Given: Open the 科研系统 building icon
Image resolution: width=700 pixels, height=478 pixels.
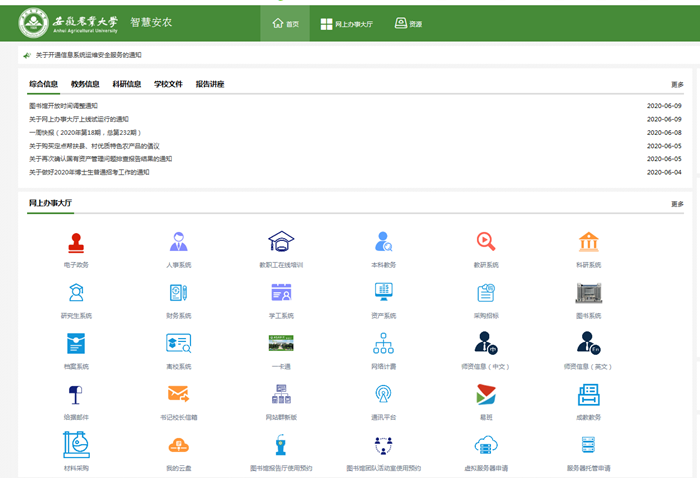Looking at the screenshot, I should 588,242.
